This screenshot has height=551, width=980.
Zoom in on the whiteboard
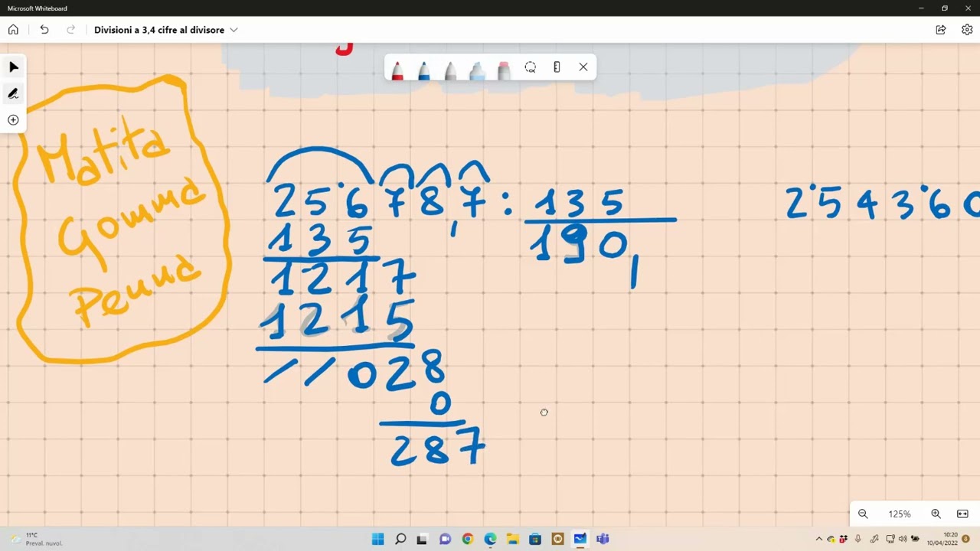[936, 514]
